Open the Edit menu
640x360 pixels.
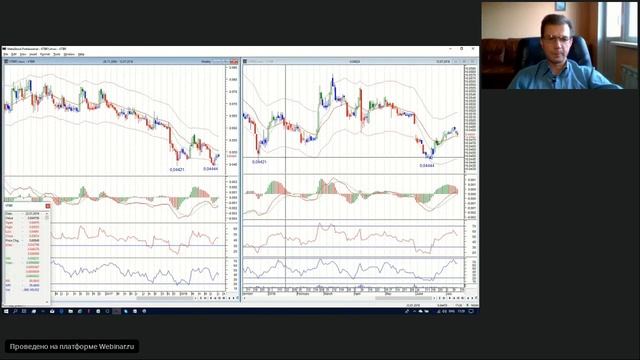tap(14, 54)
